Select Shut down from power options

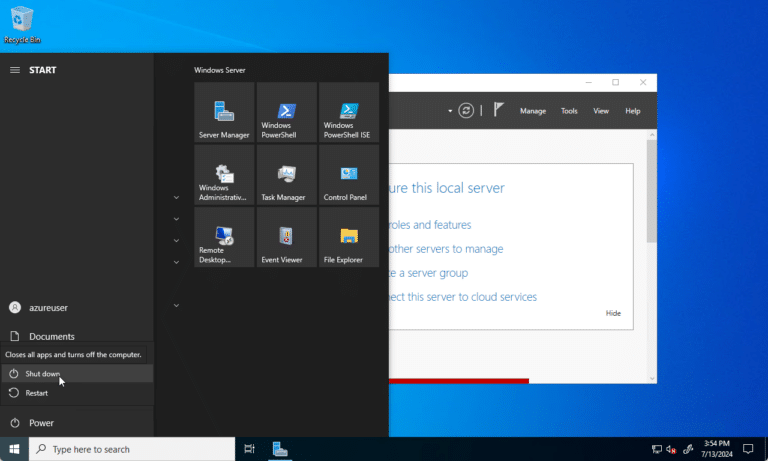point(42,374)
